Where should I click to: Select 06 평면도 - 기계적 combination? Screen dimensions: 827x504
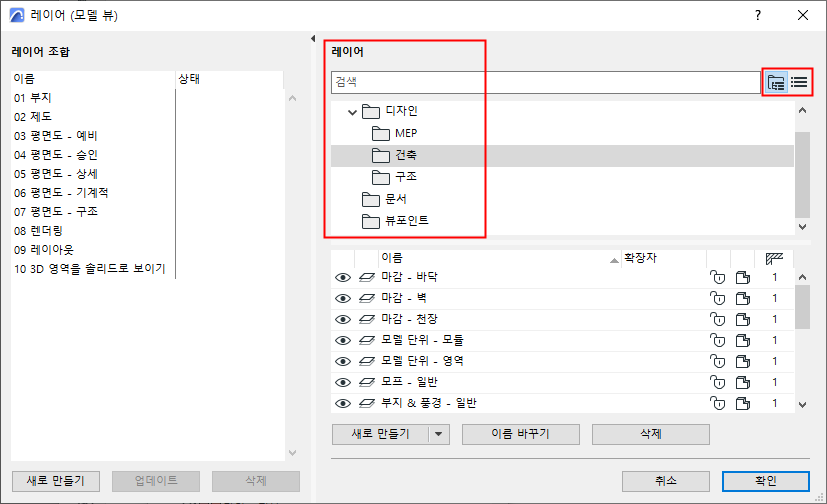61,193
